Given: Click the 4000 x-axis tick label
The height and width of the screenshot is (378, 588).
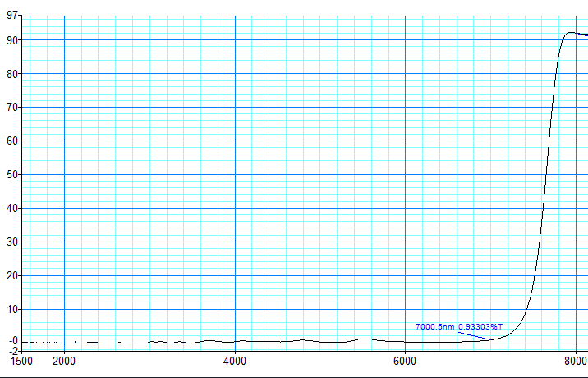Looking at the screenshot, I should tap(235, 359).
